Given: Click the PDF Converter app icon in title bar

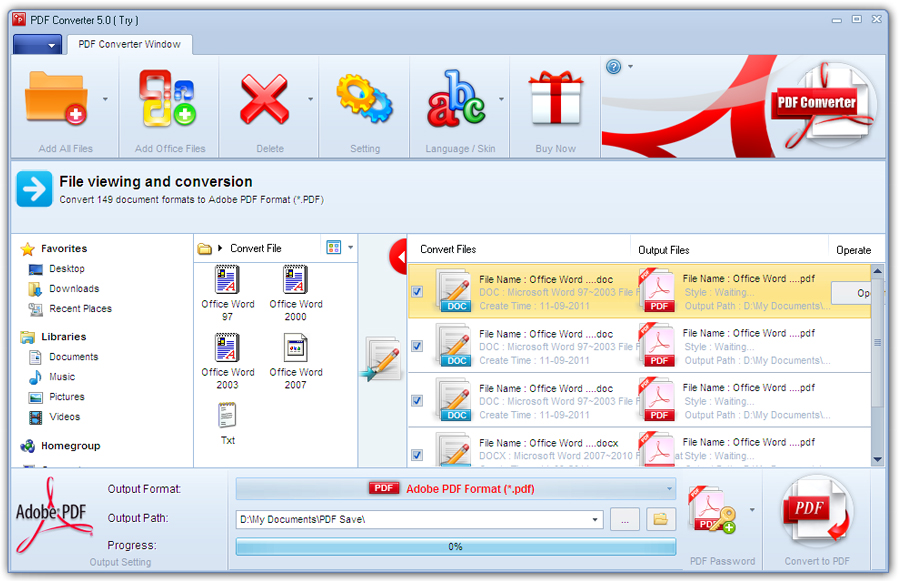Looking at the screenshot, I should (19, 20).
